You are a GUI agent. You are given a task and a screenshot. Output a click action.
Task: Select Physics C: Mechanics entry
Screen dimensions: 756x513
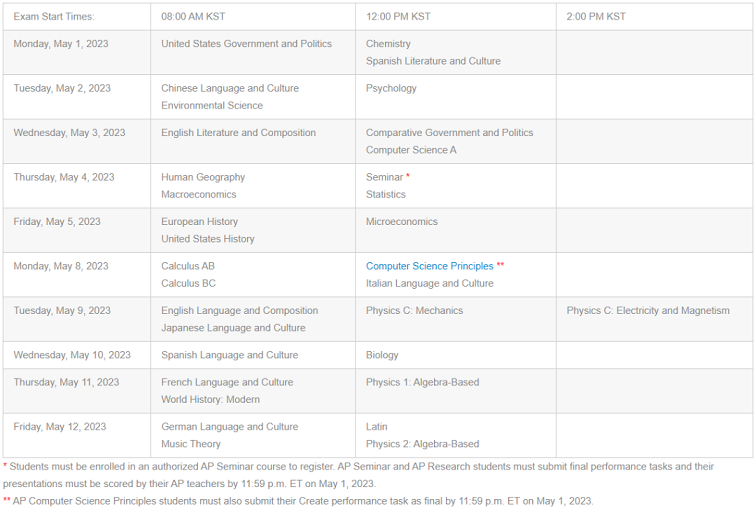coord(414,310)
